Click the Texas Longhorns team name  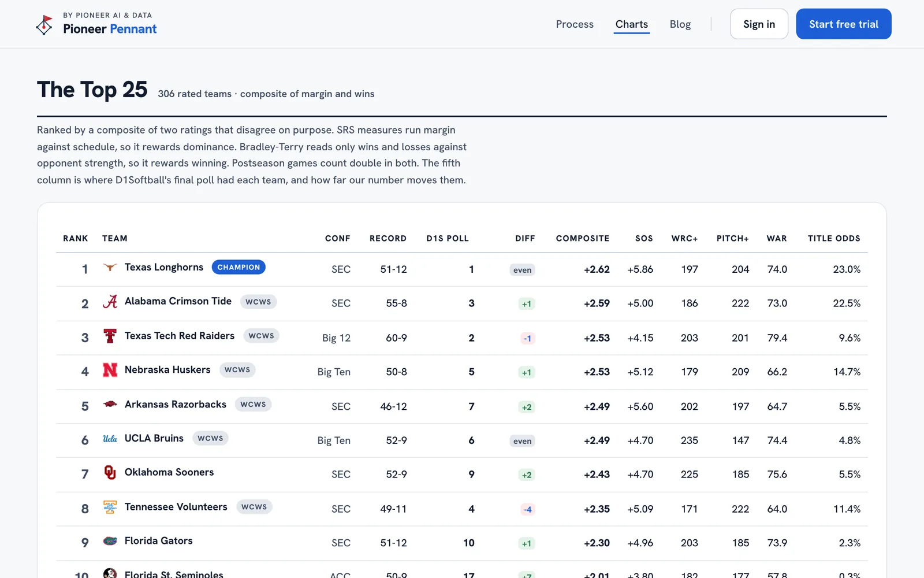(x=164, y=267)
